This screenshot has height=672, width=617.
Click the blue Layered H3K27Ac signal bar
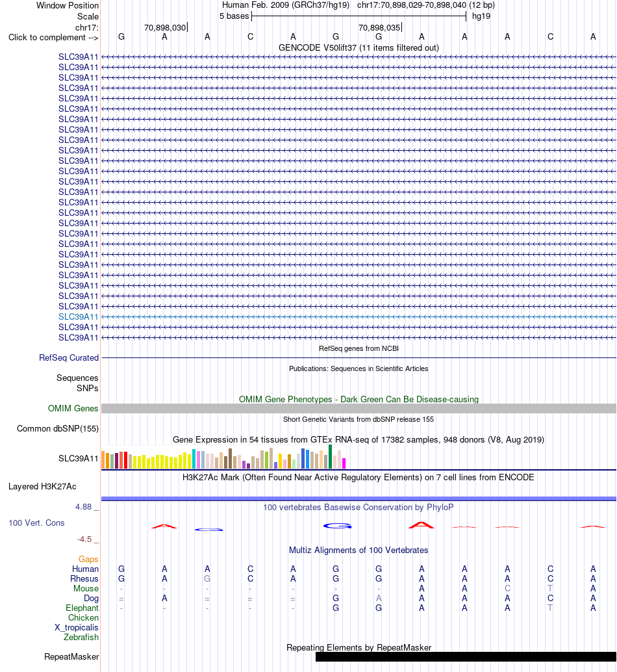(x=359, y=498)
